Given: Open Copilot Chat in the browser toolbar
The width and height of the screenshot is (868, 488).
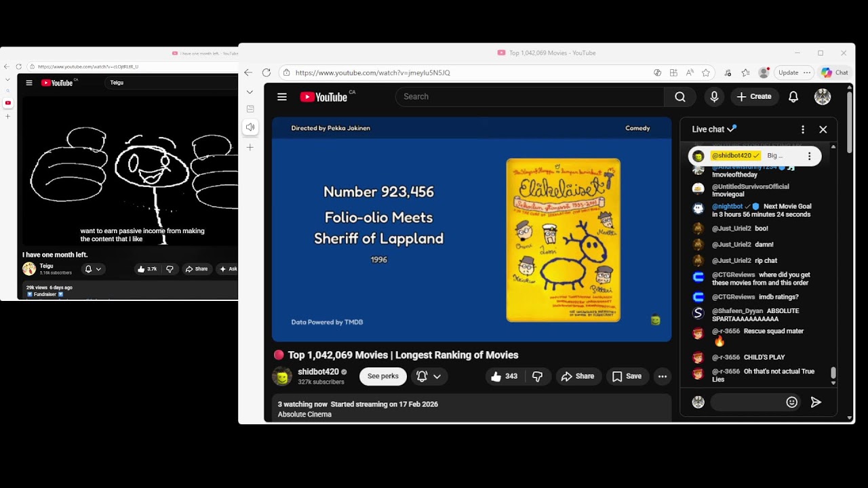Looking at the screenshot, I should pos(835,73).
